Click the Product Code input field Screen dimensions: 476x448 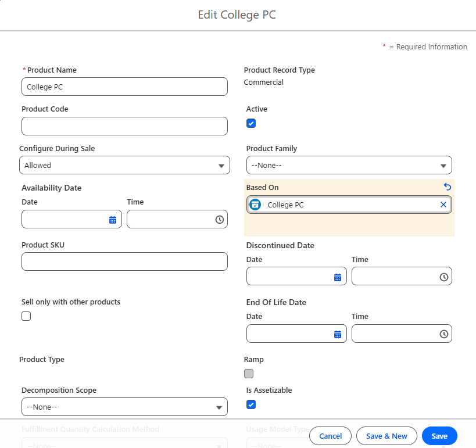(124, 126)
